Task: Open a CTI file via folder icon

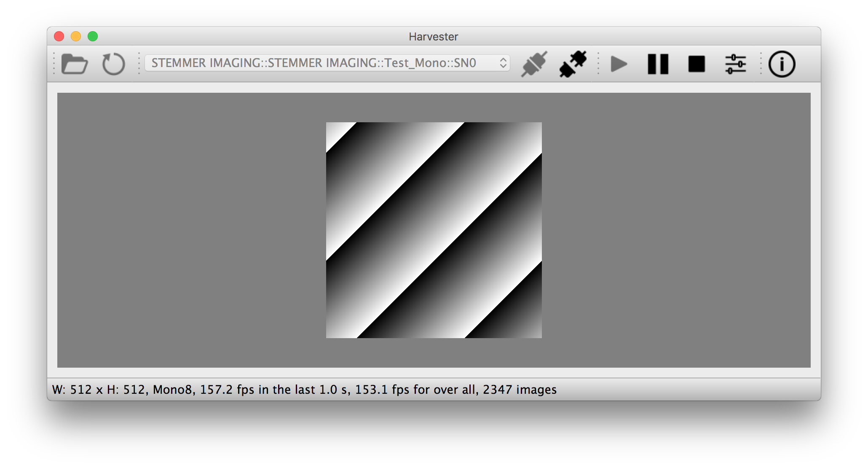Action: click(75, 64)
